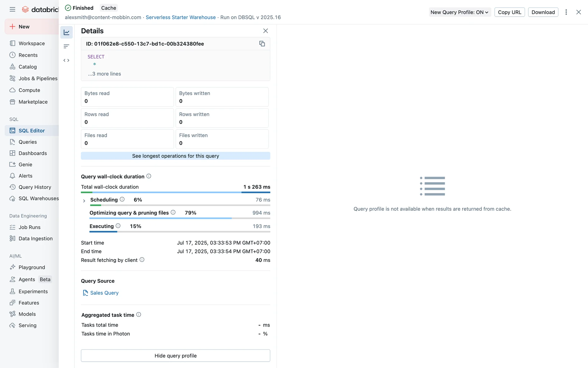Open Query History in the sidebar
Image resolution: width=588 pixels, height=368 pixels.
coord(35,187)
